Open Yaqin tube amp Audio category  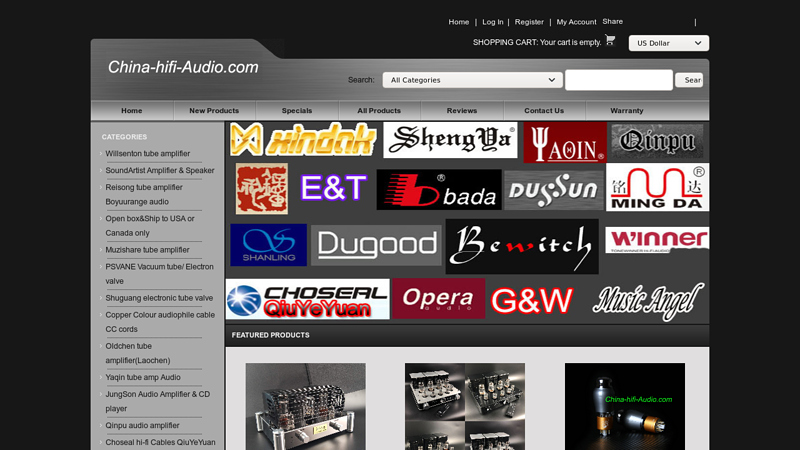click(143, 378)
